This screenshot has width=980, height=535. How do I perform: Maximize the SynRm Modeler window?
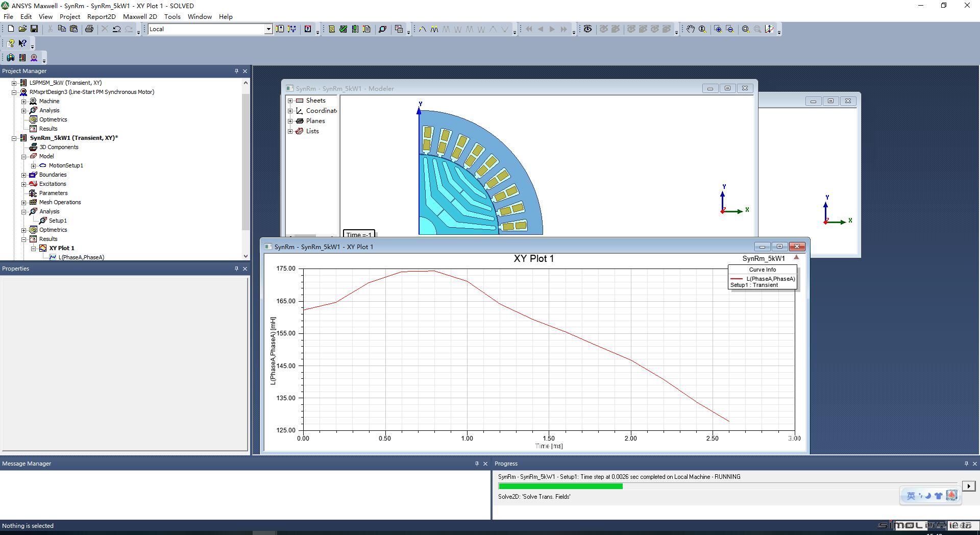coord(727,88)
